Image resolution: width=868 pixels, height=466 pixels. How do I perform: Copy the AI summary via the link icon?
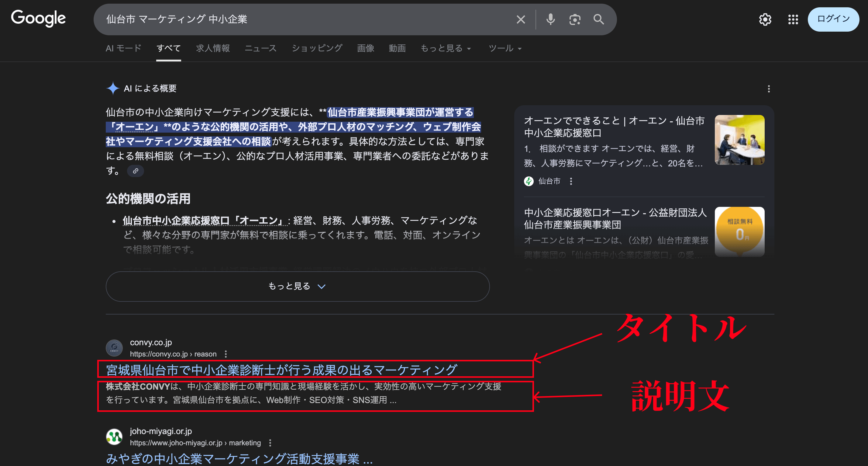[x=136, y=171]
